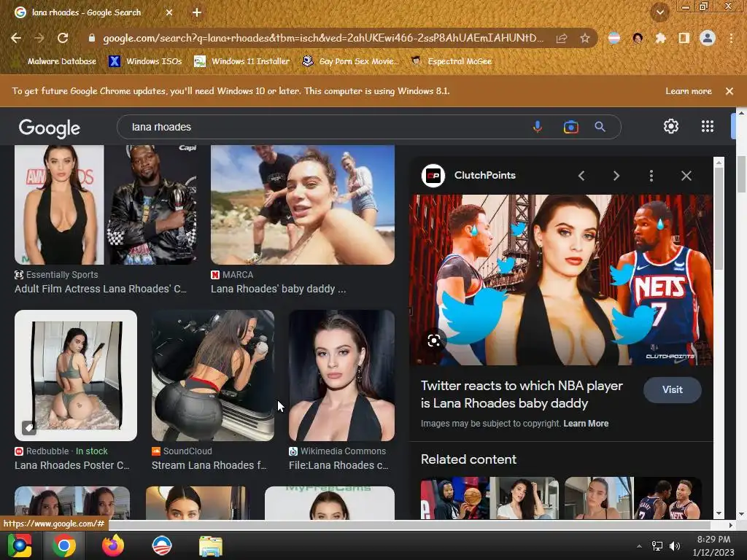The image size is (747, 560).
Task: Open File Explorer from the taskbar
Action: click(211, 546)
